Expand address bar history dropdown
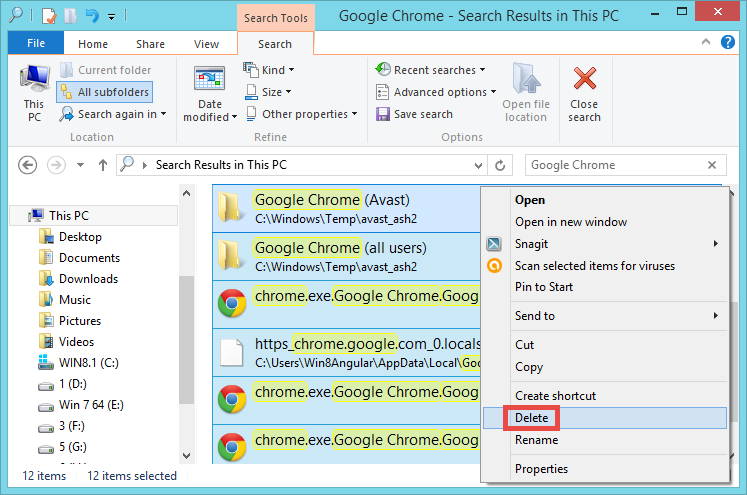Viewport: 747px width, 495px height. (478, 165)
